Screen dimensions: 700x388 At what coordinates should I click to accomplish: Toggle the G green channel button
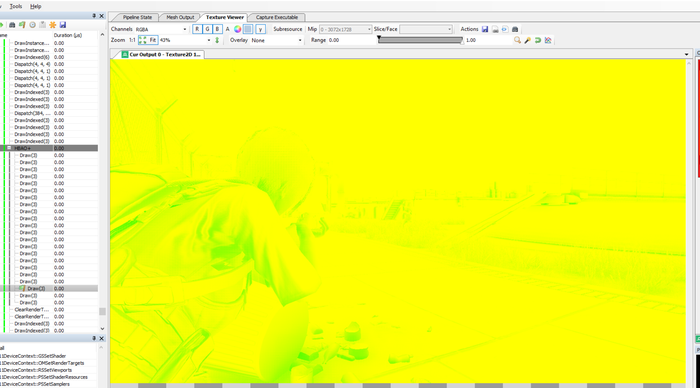click(207, 29)
